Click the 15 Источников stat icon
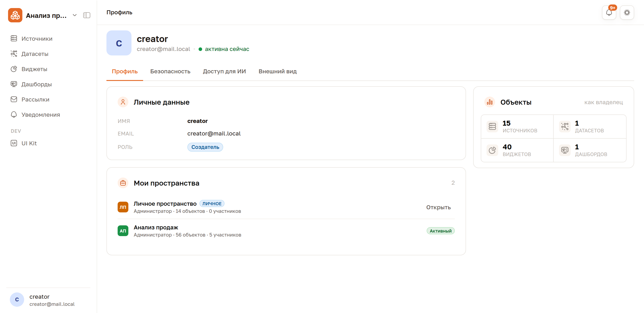Viewport: 644px width, 313px height. click(492, 127)
